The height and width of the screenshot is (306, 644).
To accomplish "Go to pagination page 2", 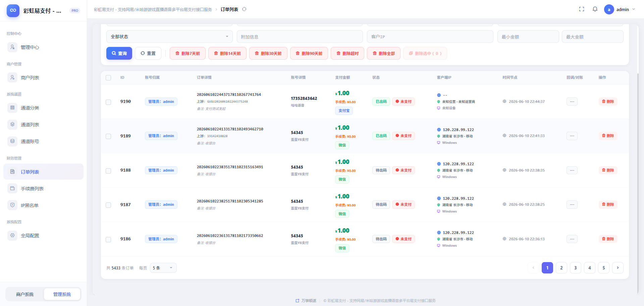I will (x=561, y=268).
